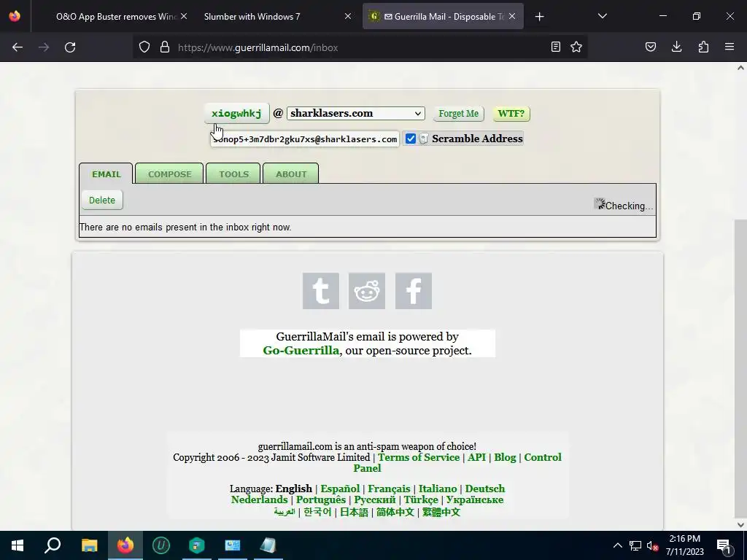Open Facebook social icon

coord(414,291)
